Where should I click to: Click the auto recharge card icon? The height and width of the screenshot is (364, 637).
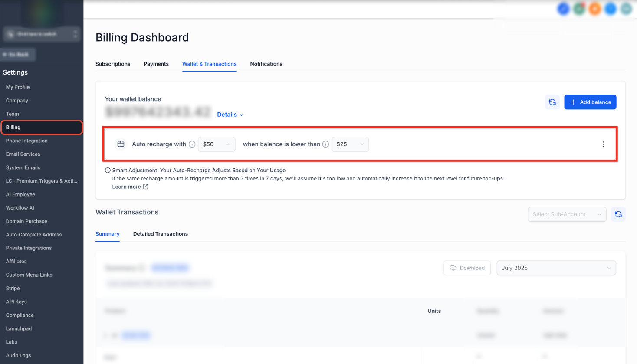click(121, 144)
